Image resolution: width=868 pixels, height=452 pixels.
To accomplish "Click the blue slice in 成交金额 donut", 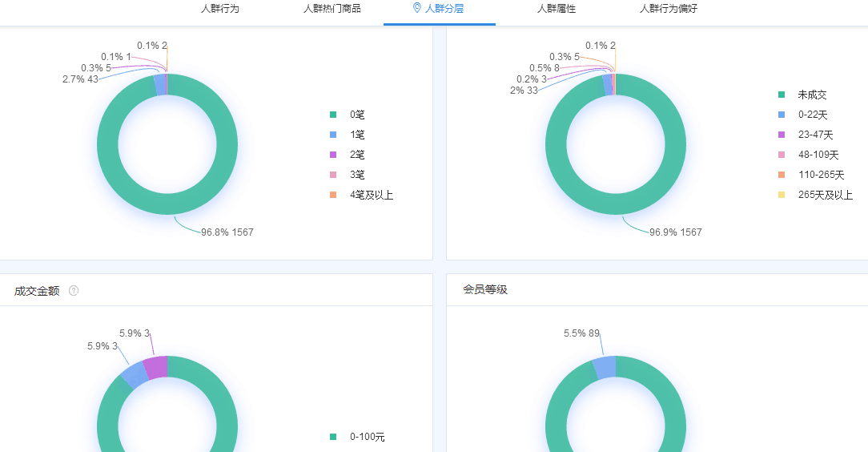I will pos(135,375).
